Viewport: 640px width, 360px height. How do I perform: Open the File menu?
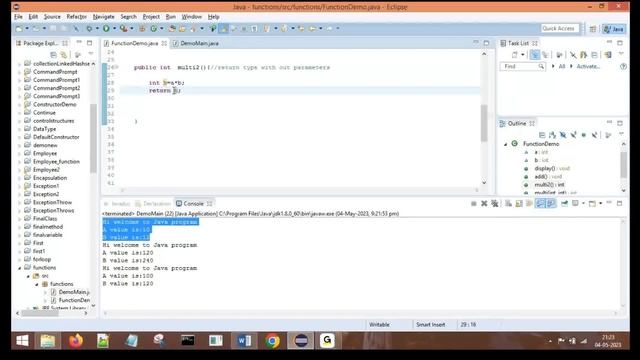18,17
